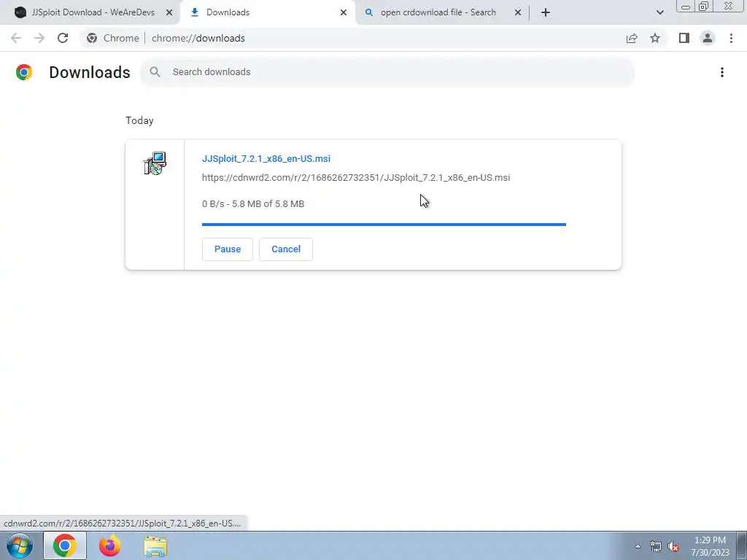Open the side panel icon
Screen dimensions: 747x560
pos(684,38)
